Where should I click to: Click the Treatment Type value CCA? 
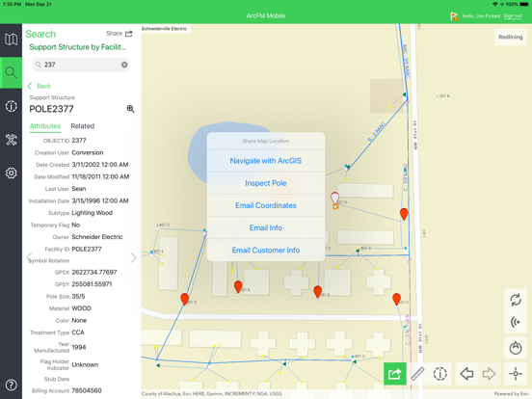point(78,332)
